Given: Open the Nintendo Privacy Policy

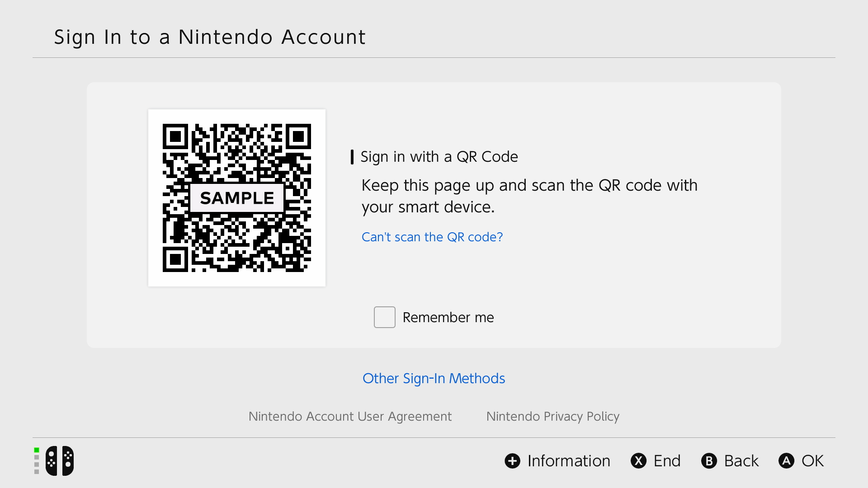Looking at the screenshot, I should 552,417.
